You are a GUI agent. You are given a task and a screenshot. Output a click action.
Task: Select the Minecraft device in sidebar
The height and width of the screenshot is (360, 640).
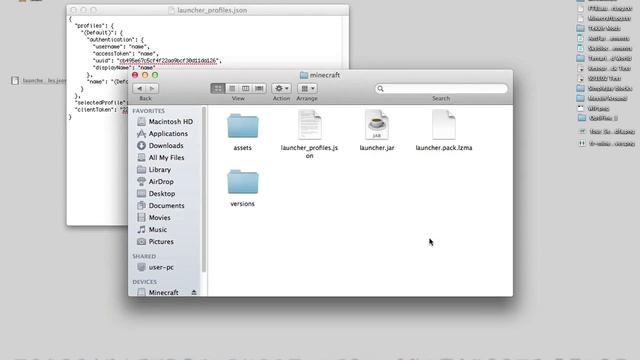click(x=163, y=292)
